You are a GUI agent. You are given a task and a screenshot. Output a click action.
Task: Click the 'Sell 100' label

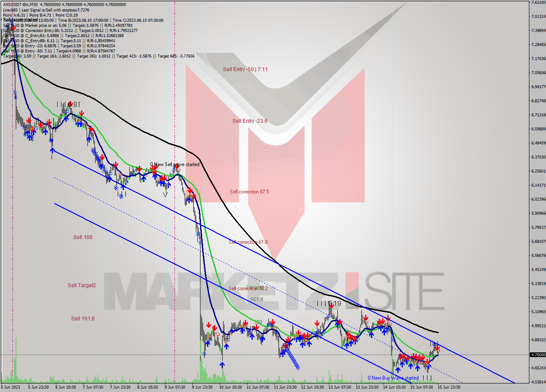tap(82, 237)
